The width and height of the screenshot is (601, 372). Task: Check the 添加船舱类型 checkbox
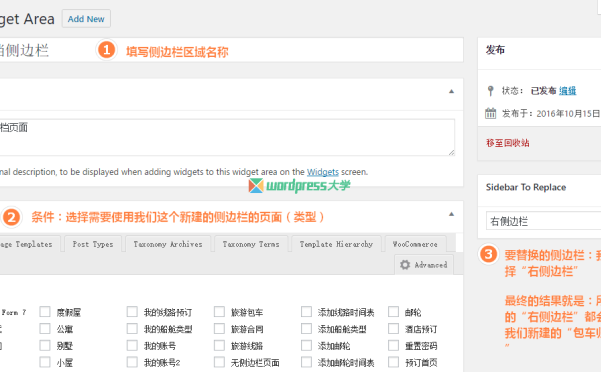pyautogui.click(x=306, y=329)
